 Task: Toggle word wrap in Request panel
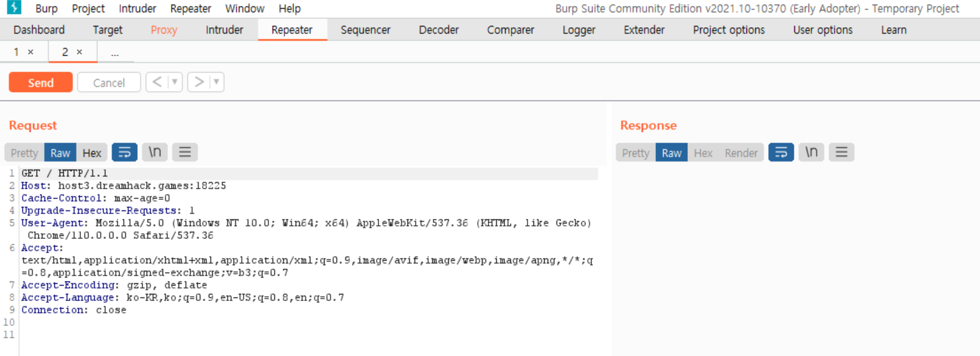[125, 153]
